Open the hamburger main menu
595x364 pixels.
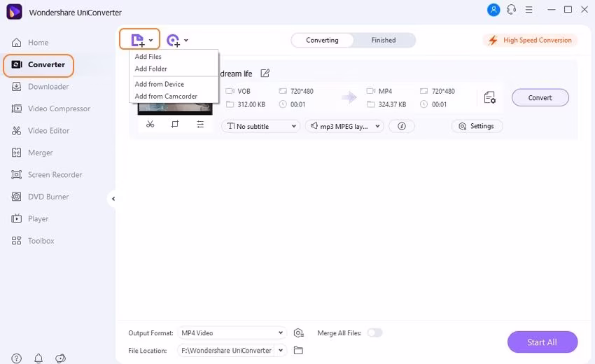click(x=528, y=10)
